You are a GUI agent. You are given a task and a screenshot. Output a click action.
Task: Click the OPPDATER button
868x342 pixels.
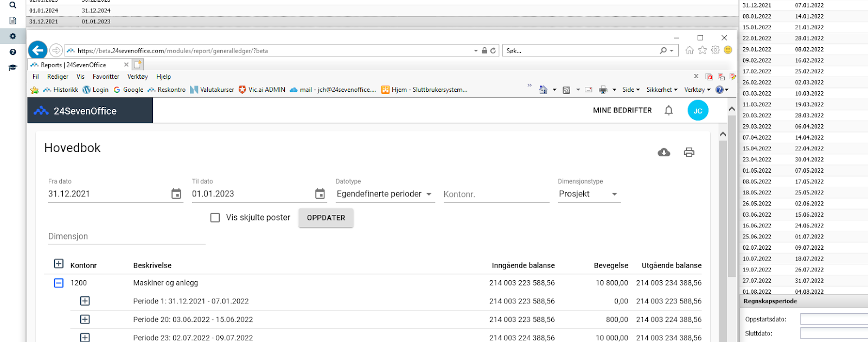tap(326, 218)
